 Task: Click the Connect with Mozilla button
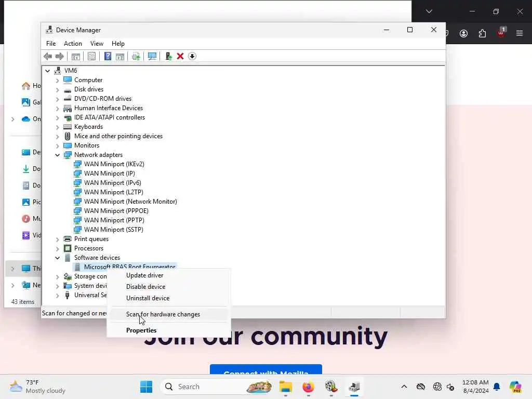pos(266,370)
